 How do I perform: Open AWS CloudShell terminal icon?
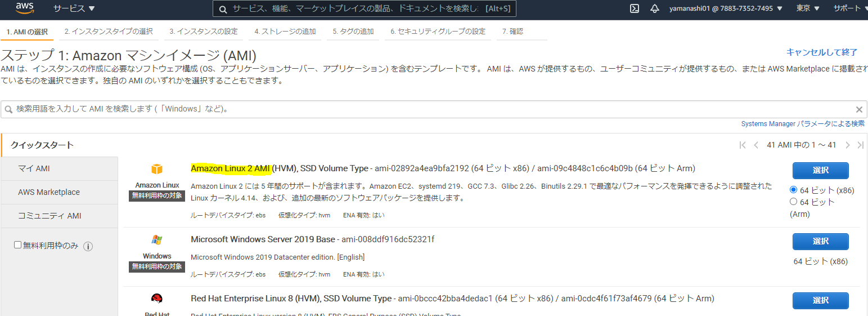(x=635, y=8)
